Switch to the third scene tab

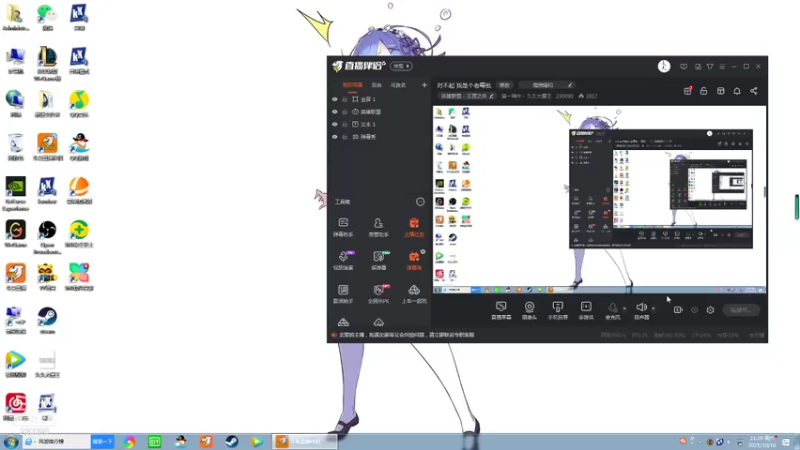[398, 85]
